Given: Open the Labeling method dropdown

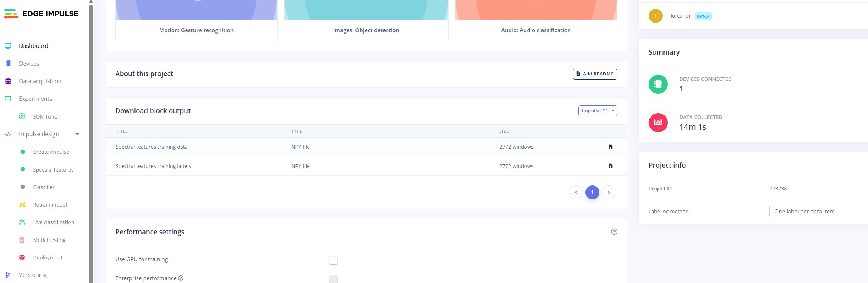Looking at the screenshot, I should (818, 211).
